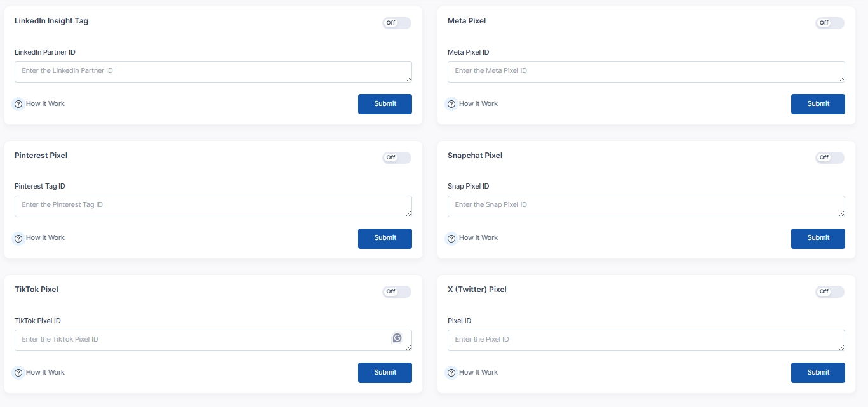868x407 pixels.
Task: Click the help icon in LinkedIn Insight Tag card
Action: tap(18, 104)
